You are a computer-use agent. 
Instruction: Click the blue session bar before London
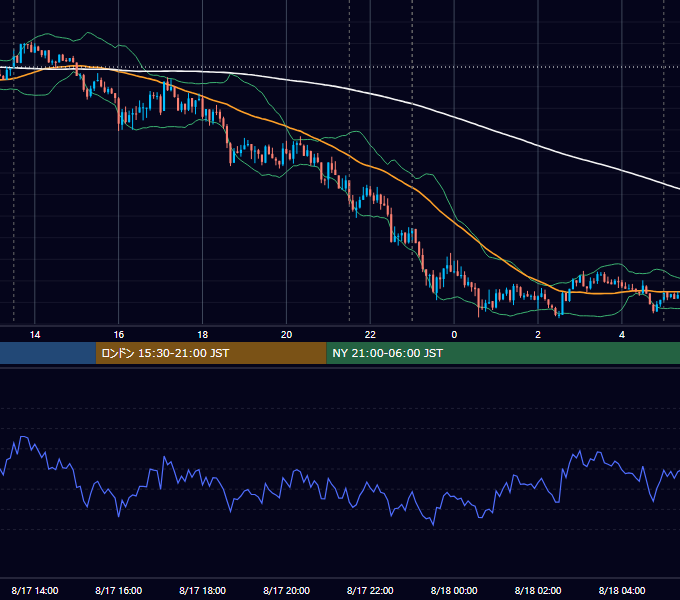(x=48, y=353)
